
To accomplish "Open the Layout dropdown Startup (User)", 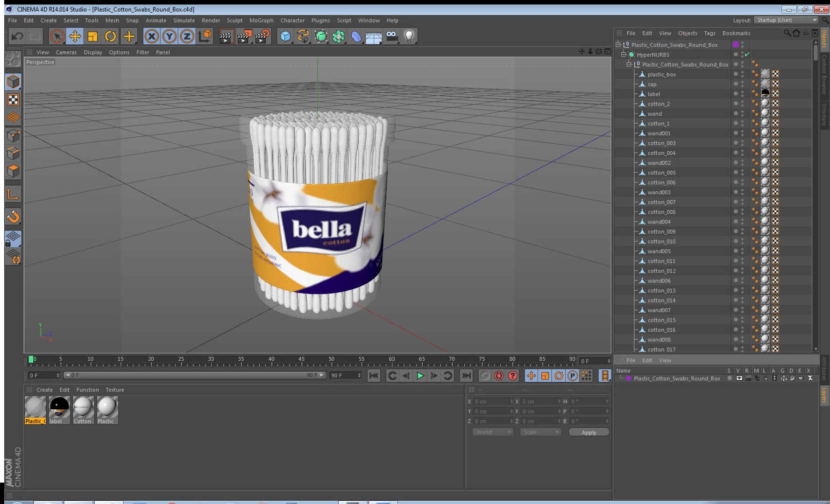I will (x=786, y=20).
